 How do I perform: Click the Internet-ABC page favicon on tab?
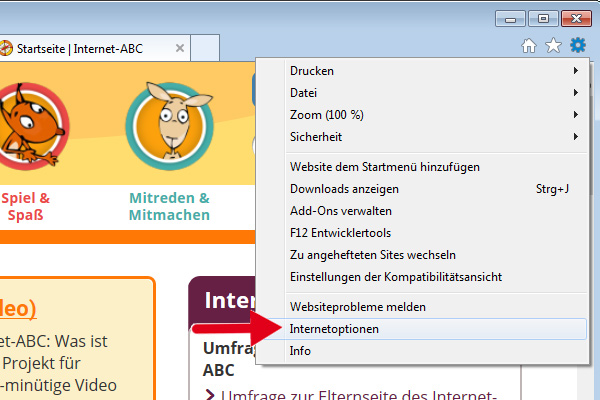6,48
